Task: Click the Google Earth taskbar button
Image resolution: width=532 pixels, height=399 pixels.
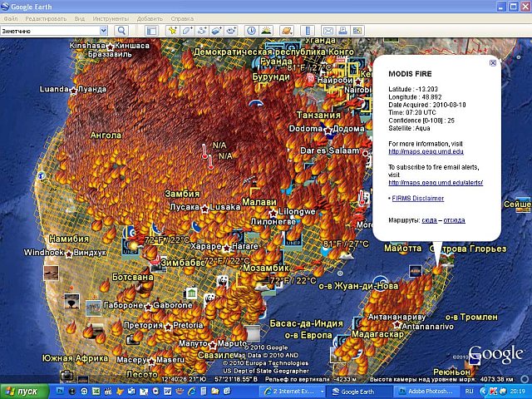Action: 359,392
